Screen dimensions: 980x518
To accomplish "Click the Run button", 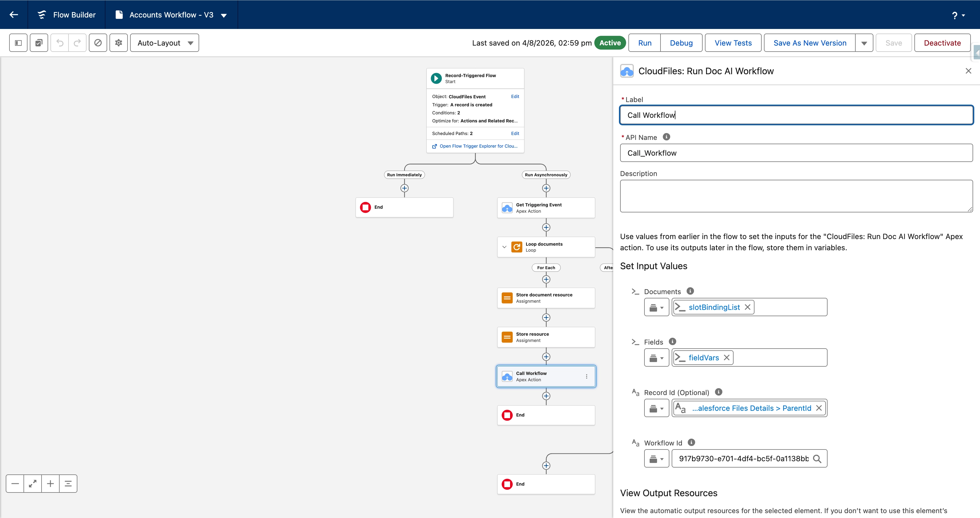I will 644,43.
